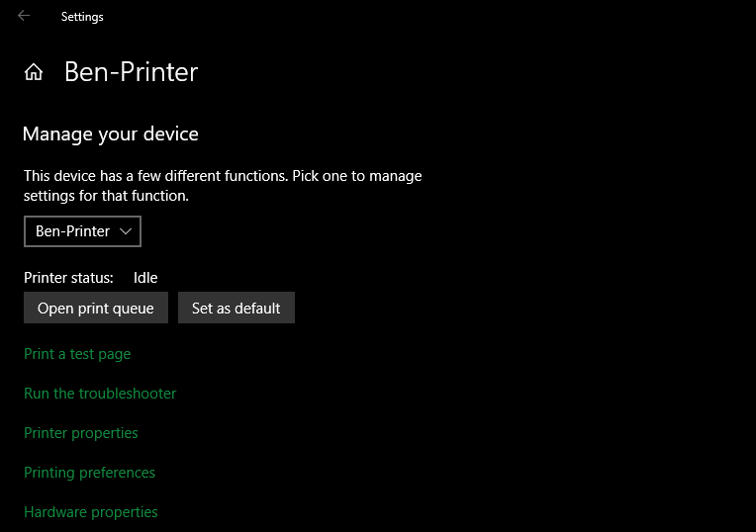Run the troubleshooter

tap(100, 394)
